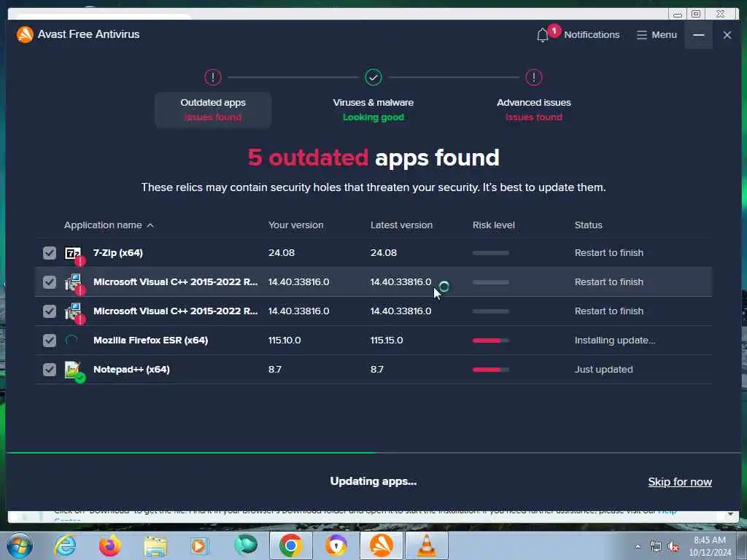Image resolution: width=747 pixels, height=560 pixels.
Task: Click the non-highlighted row's Visual C++ installer icon
Action: 74,313
